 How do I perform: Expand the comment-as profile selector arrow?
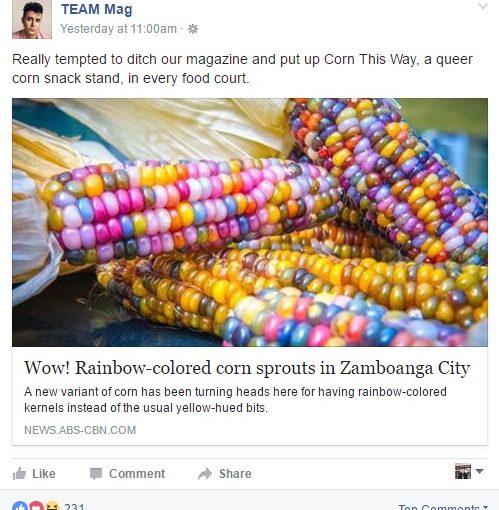tap(479, 471)
